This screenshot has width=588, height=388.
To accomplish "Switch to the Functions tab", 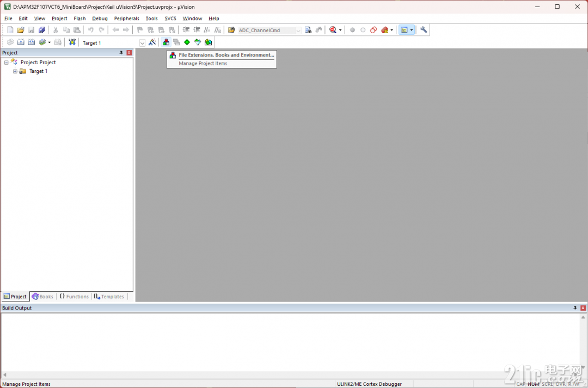I will (74, 297).
